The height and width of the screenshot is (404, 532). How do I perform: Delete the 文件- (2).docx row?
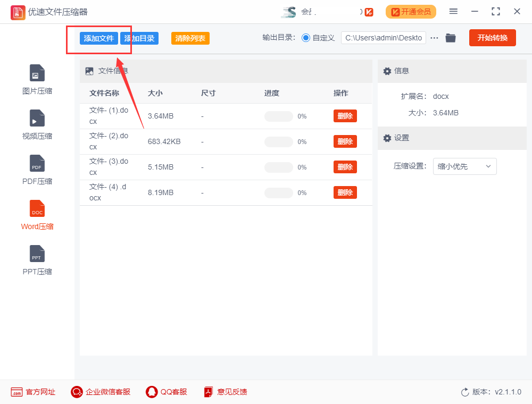point(345,141)
